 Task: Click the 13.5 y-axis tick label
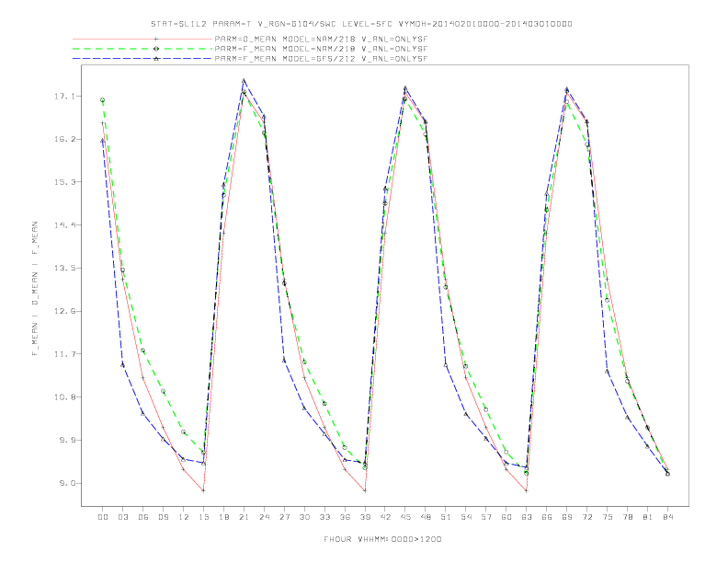64,268
